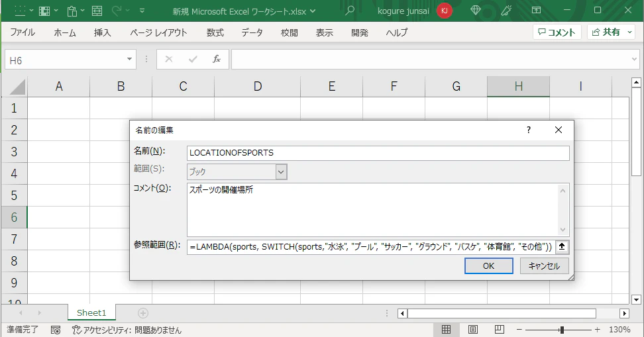This screenshot has width=644, height=337.
Task: Select Normal view icon in status bar
Action: click(x=446, y=329)
